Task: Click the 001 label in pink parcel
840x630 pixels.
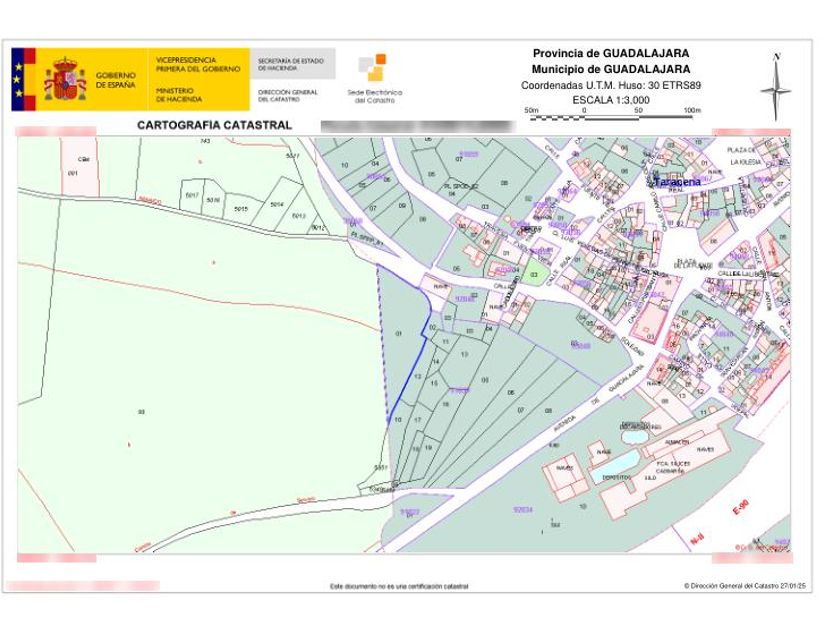Action: pyautogui.click(x=73, y=173)
